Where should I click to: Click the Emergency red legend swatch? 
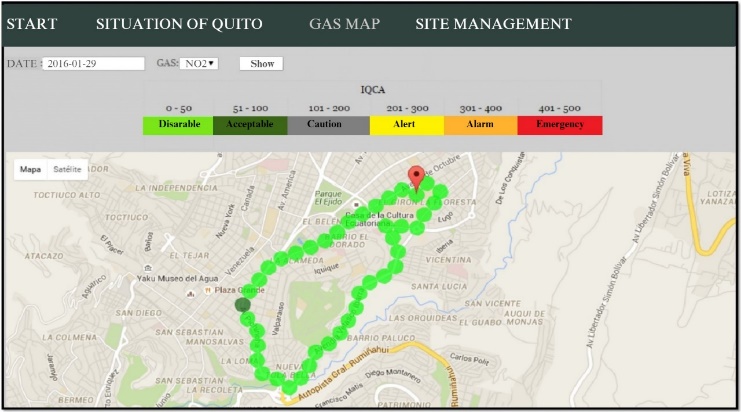[x=560, y=126]
